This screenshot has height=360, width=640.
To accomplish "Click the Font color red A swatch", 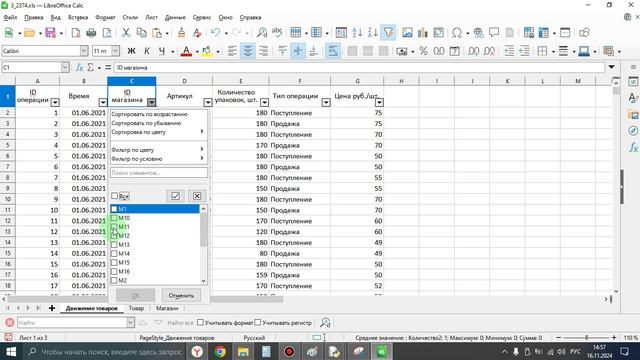I will pos(186,51).
